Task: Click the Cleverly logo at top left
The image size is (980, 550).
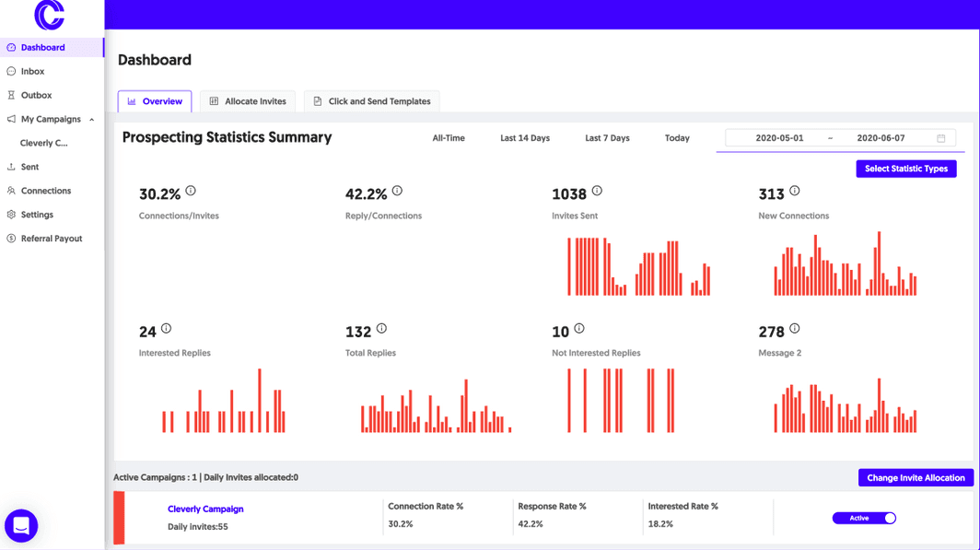Action: point(51,15)
